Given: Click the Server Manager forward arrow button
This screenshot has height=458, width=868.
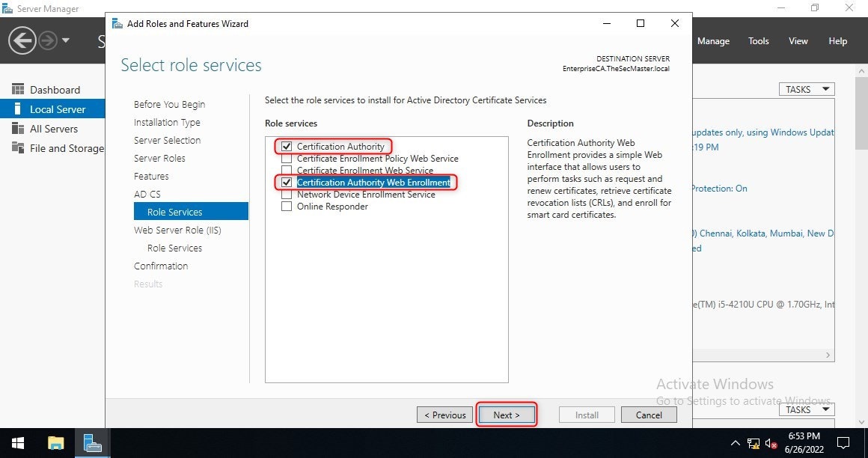Looking at the screenshot, I should pyautogui.click(x=48, y=40).
